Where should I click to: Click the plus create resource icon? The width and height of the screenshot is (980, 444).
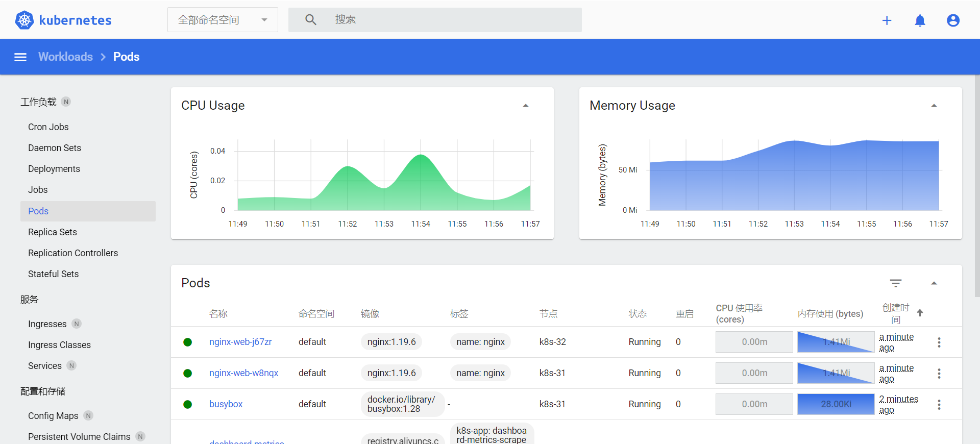pos(887,20)
